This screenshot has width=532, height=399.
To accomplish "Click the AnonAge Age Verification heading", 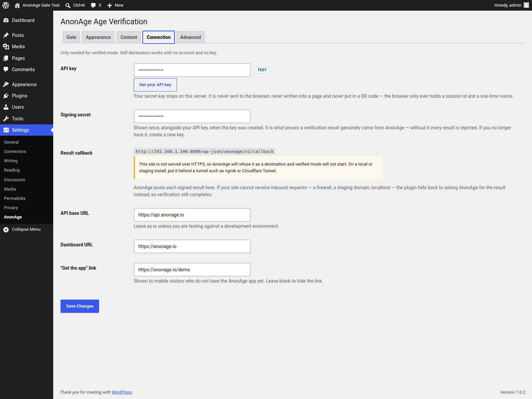I will tap(104, 22).
